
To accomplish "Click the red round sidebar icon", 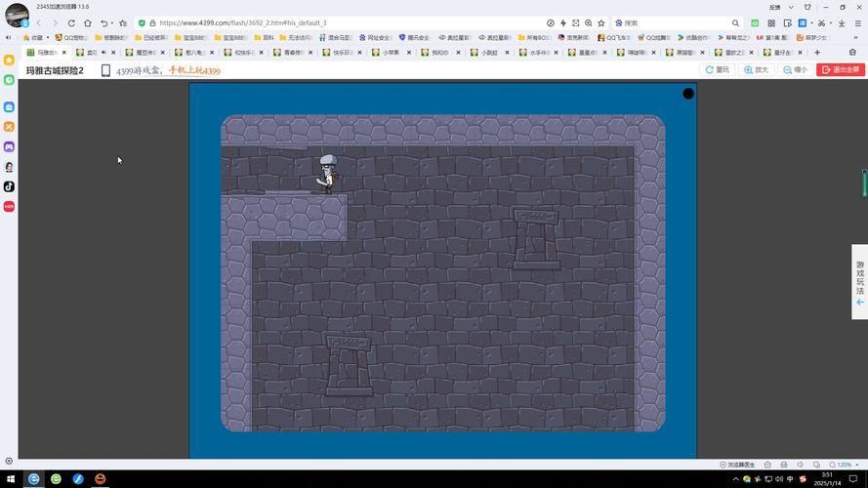I will [9, 206].
